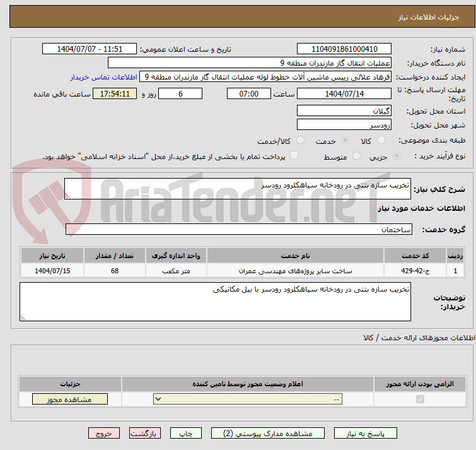Click the unit cell متر مکعب

point(176,270)
